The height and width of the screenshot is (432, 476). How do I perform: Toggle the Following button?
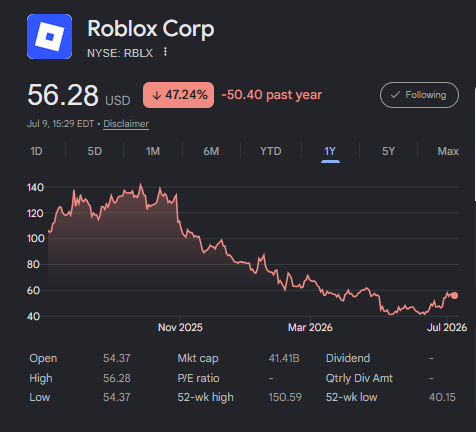coord(419,95)
